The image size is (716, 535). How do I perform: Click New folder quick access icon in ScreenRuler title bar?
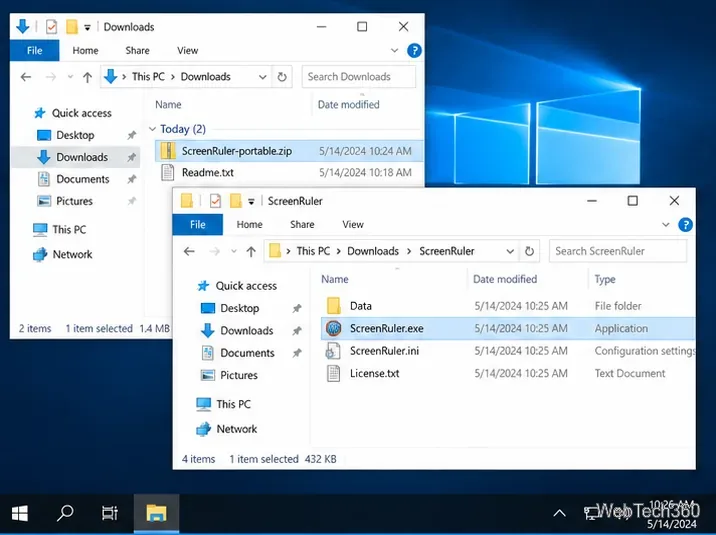(x=236, y=201)
